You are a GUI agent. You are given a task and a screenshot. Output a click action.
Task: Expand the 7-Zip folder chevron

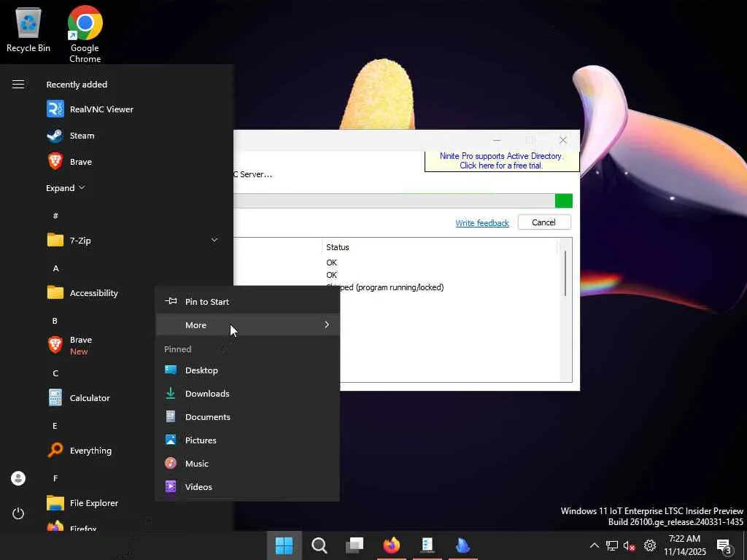[x=214, y=240]
